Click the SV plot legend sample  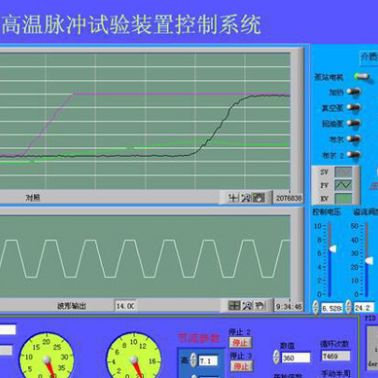click(343, 172)
